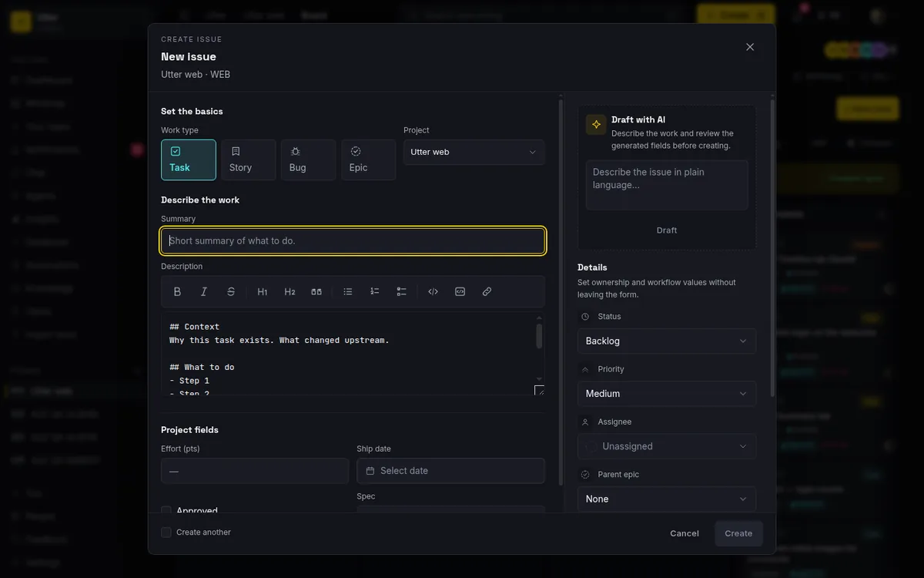This screenshot has height=578, width=924.
Task: Insert Heading 2 in description
Action: click(x=290, y=291)
